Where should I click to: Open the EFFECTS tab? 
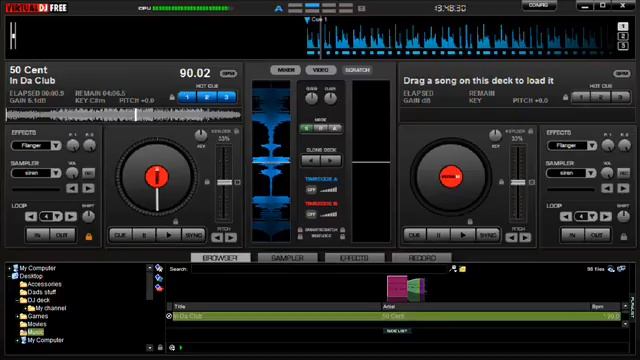tap(354, 258)
